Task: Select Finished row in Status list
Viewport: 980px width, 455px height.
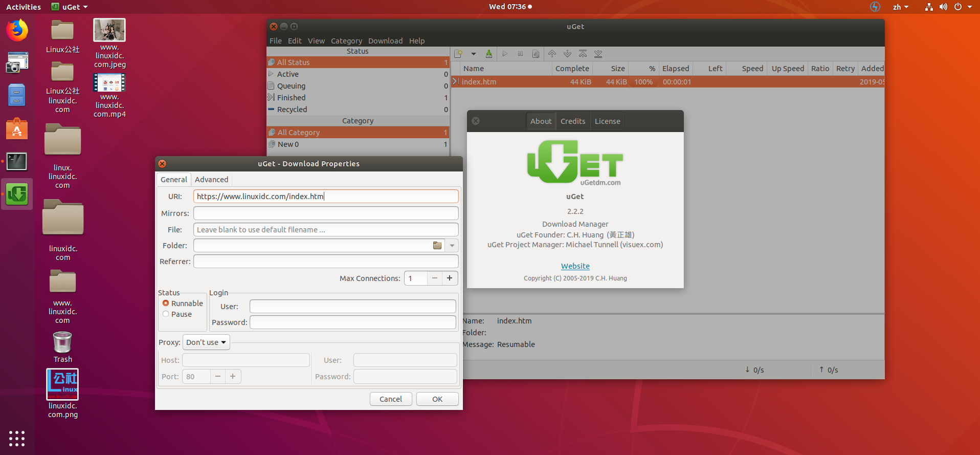Action: (358, 98)
